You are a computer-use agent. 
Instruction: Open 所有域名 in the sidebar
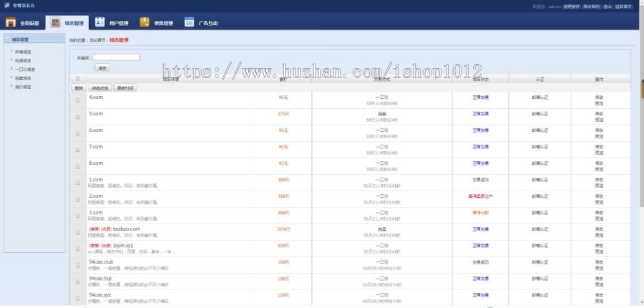(23, 52)
